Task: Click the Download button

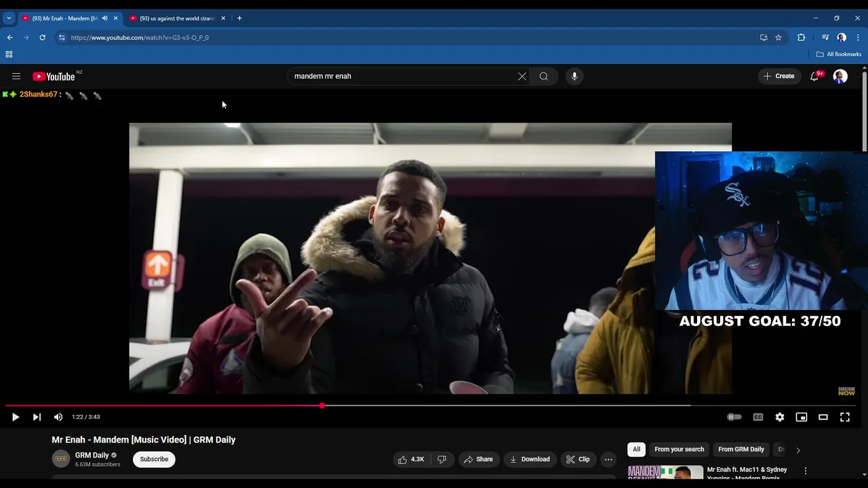Action: pyautogui.click(x=530, y=460)
